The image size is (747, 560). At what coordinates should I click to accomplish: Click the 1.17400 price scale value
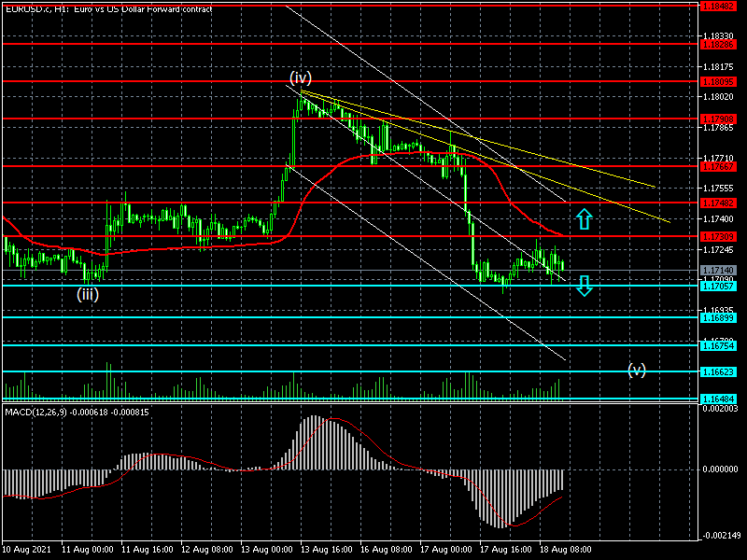[x=718, y=218]
